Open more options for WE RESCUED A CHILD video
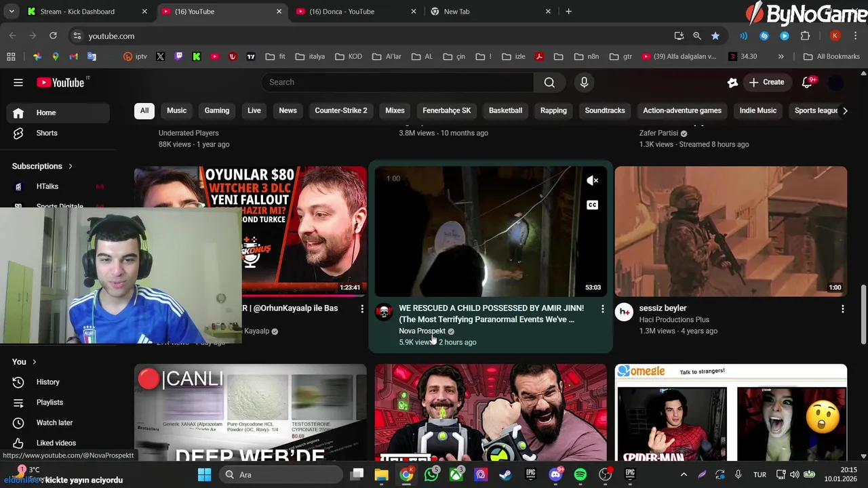Screen dimensions: 868x488 point(602,309)
